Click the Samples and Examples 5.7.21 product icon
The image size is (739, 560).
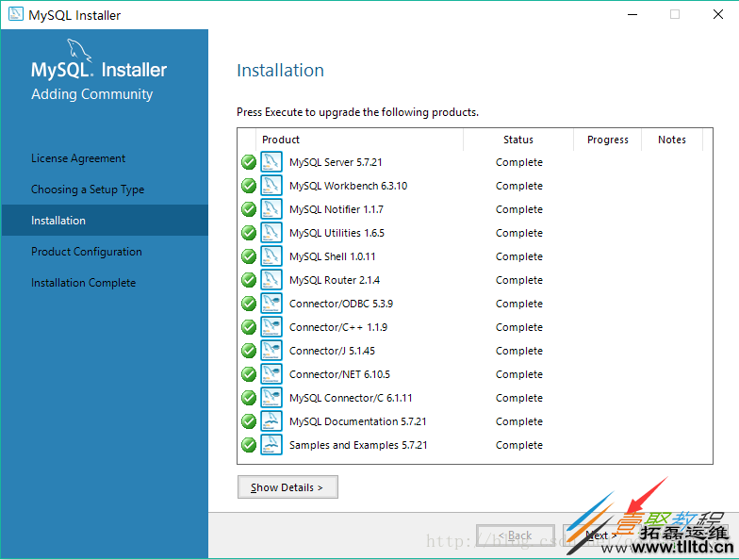point(271,445)
